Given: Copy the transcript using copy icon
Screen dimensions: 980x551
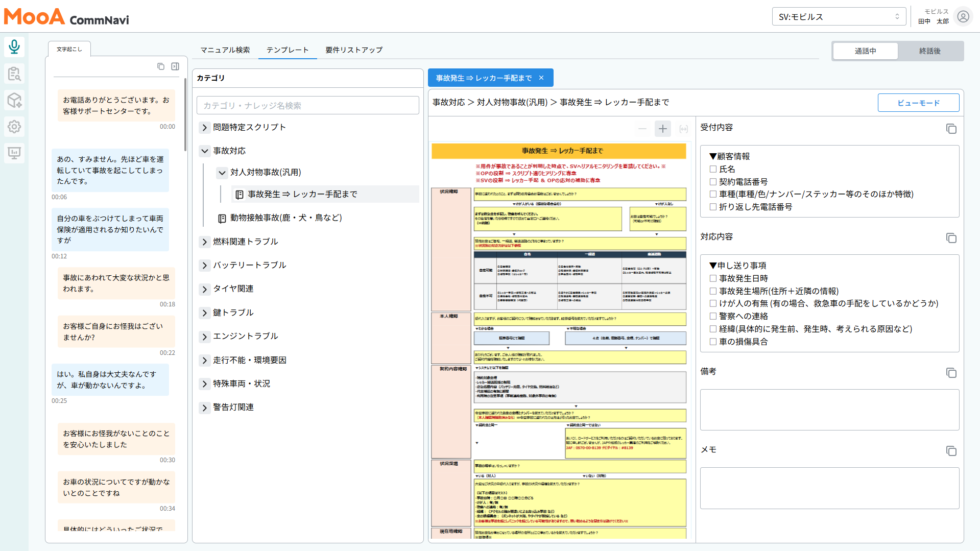Looking at the screenshot, I should coord(161,66).
